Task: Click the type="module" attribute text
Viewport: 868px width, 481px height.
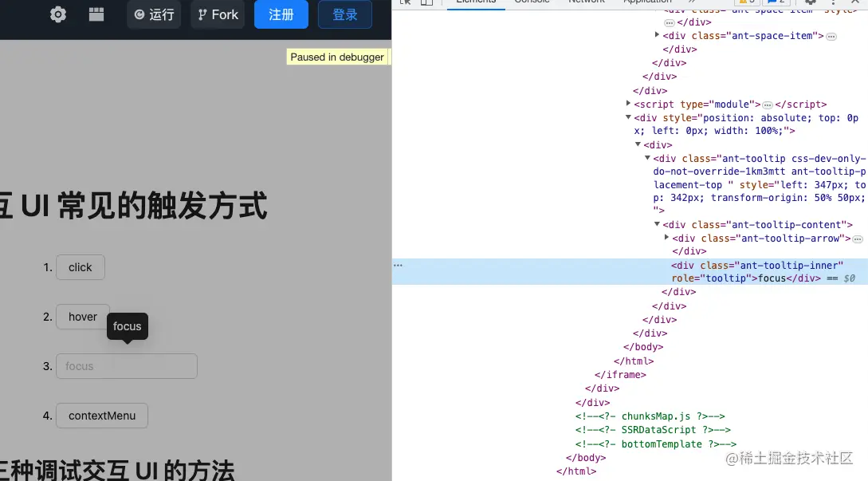Action: (717, 104)
